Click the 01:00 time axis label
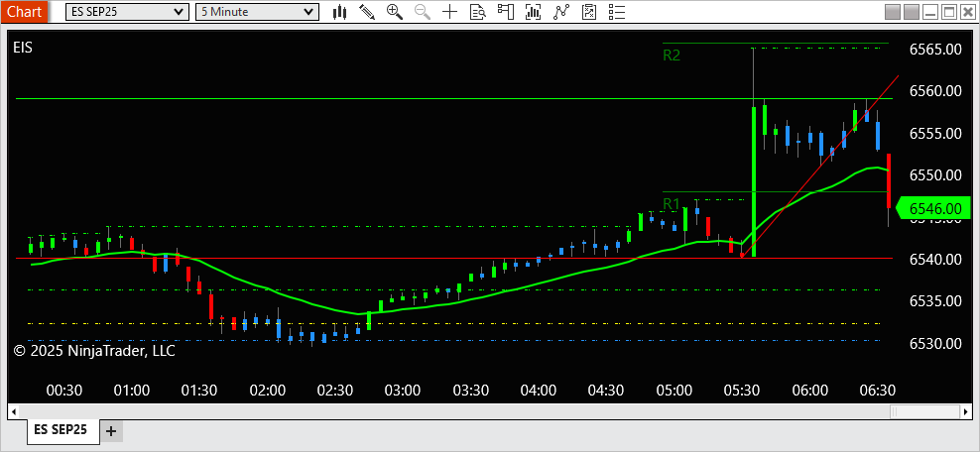Screen dimensions: 980x452 132,391
